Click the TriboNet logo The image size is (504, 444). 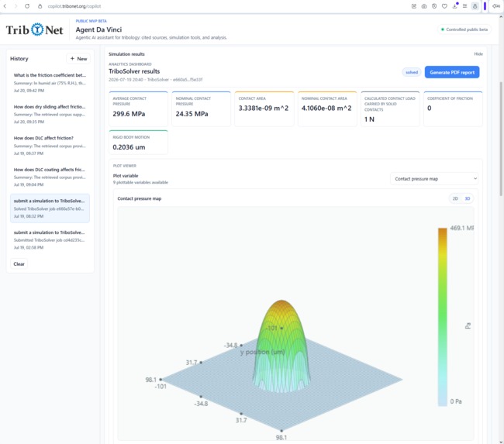click(x=35, y=30)
